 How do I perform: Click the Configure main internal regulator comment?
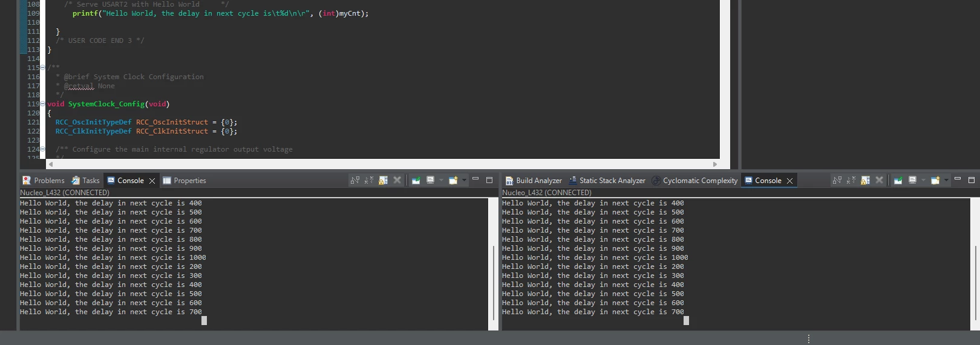point(174,149)
